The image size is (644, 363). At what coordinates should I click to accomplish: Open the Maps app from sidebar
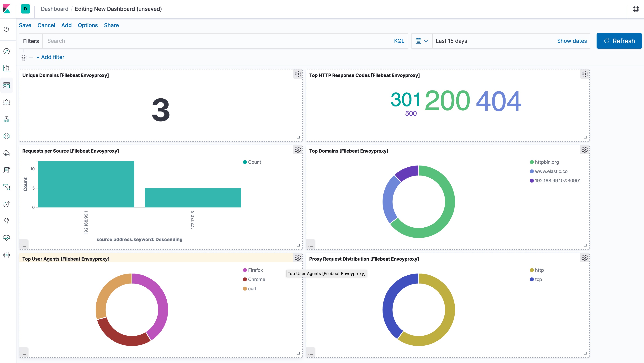pyautogui.click(x=7, y=119)
